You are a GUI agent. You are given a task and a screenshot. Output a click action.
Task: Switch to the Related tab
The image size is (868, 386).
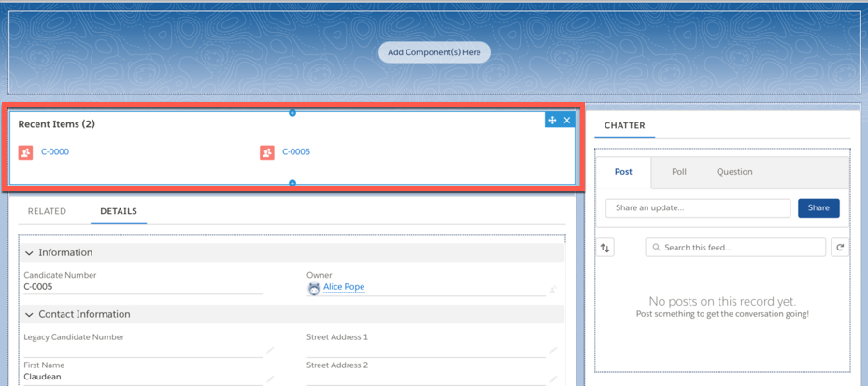click(47, 211)
